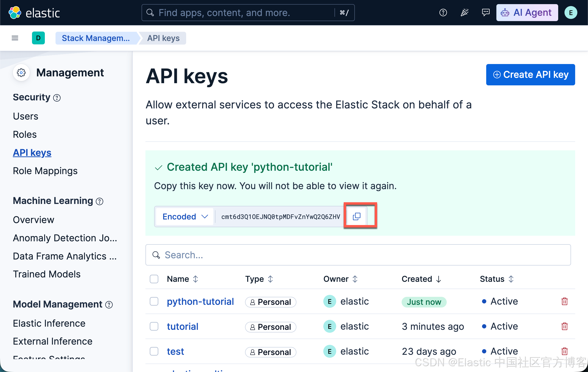The width and height of the screenshot is (588, 372).
Task: Sort the table by Owner
Action: [341, 279]
